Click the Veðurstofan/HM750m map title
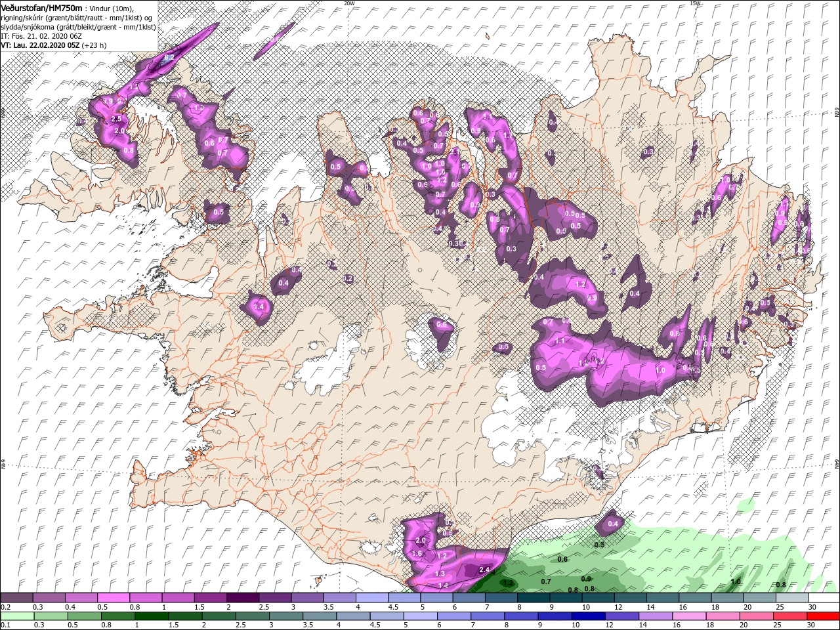The image size is (840, 630). click(x=41, y=7)
